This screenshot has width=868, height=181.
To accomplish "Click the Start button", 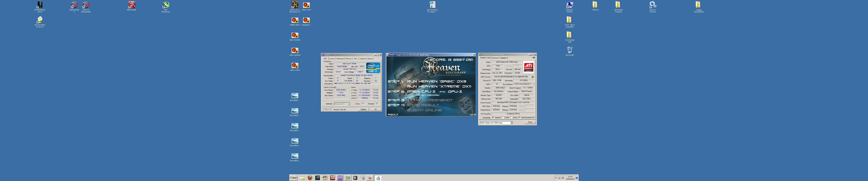I will [x=294, y=178].
